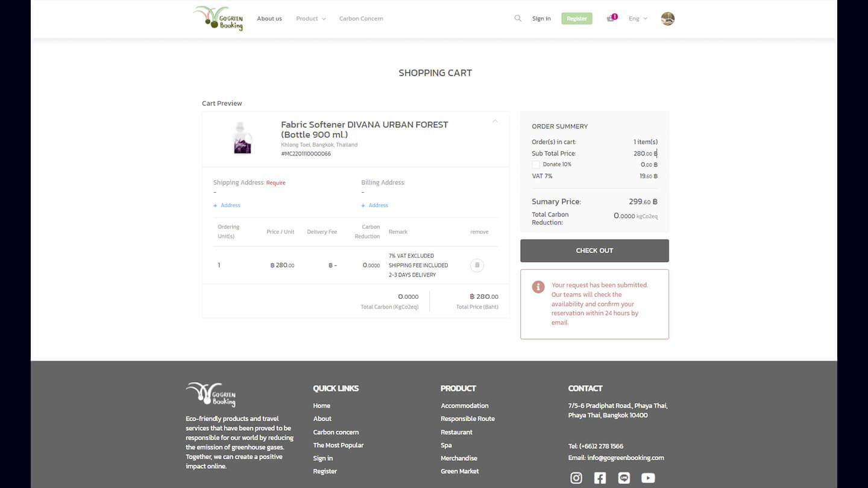Click the footer GoGreen Booking logo
Screen dimensions: 868x488
(x=211, y=395)
